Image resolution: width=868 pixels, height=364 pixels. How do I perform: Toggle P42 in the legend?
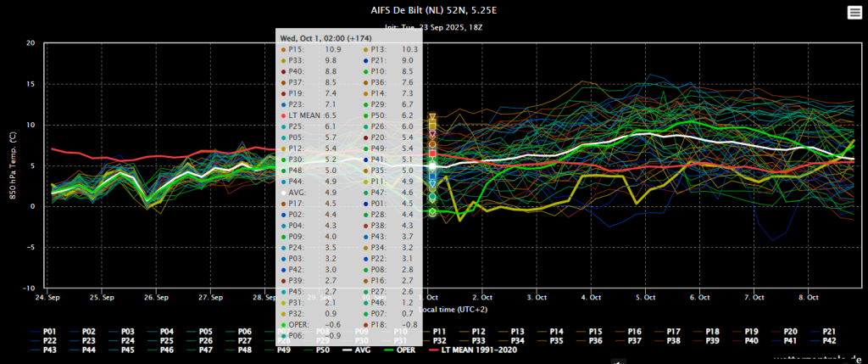coord(824,341)
